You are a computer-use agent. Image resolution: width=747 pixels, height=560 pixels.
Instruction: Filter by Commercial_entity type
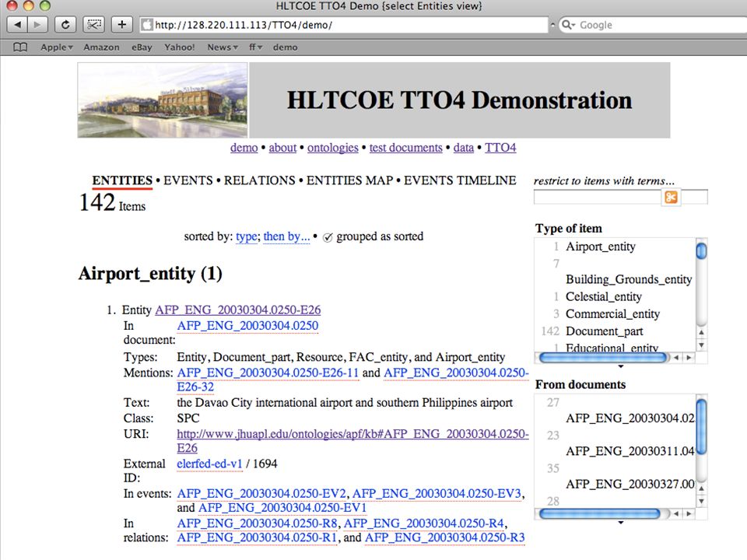[x=612, y=314]
